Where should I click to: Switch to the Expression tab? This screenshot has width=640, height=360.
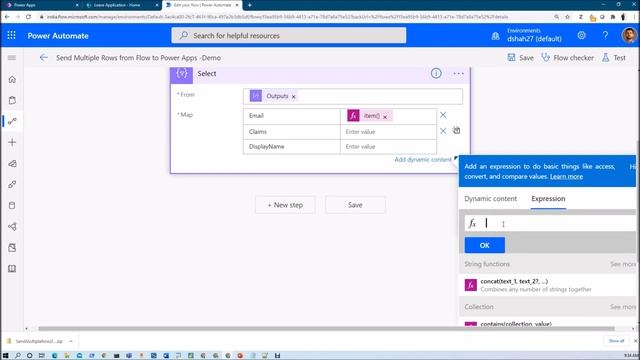pos(548,199)
